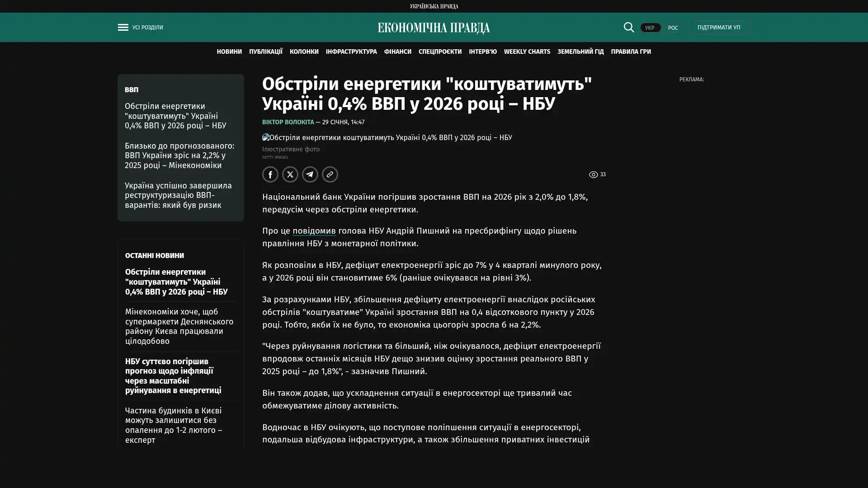Screen dimensions: 868x488
Task: Switch language to УКР
Action: point(650,28)
